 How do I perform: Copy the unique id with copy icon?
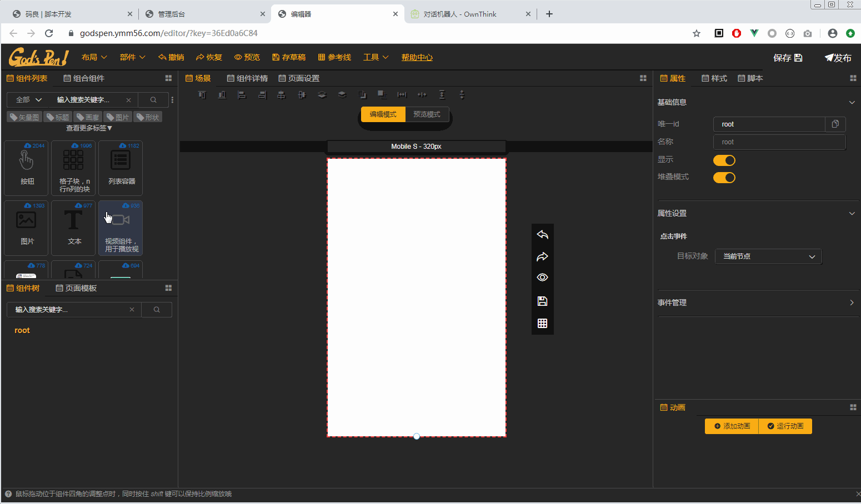(835, 124)
